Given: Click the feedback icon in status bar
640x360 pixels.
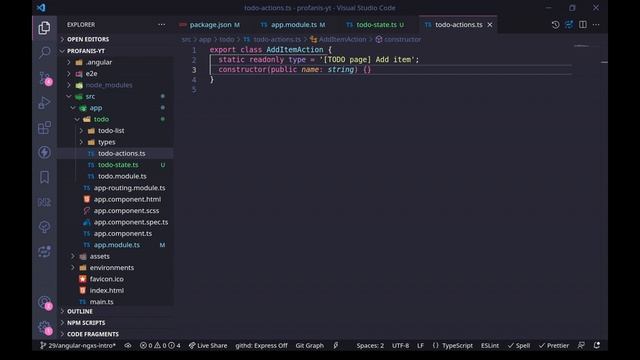Looking at the screenshot, I should click(x=581, y=345).
